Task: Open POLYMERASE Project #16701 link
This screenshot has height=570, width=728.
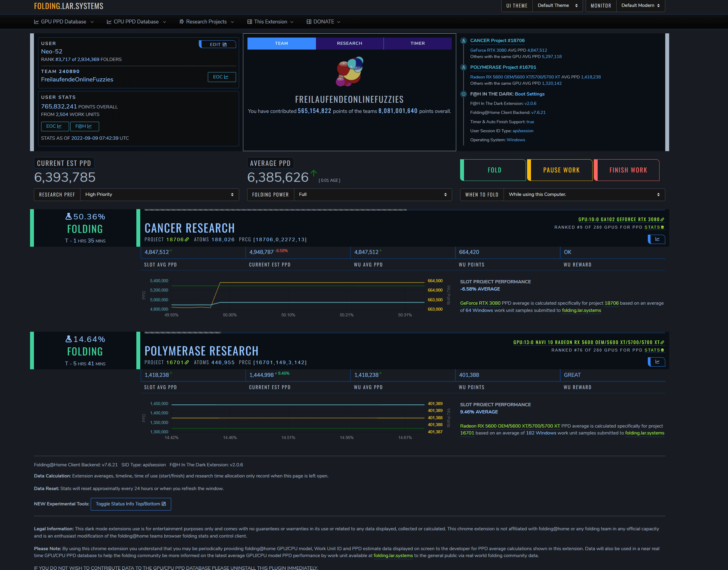Action: [503, 67]
